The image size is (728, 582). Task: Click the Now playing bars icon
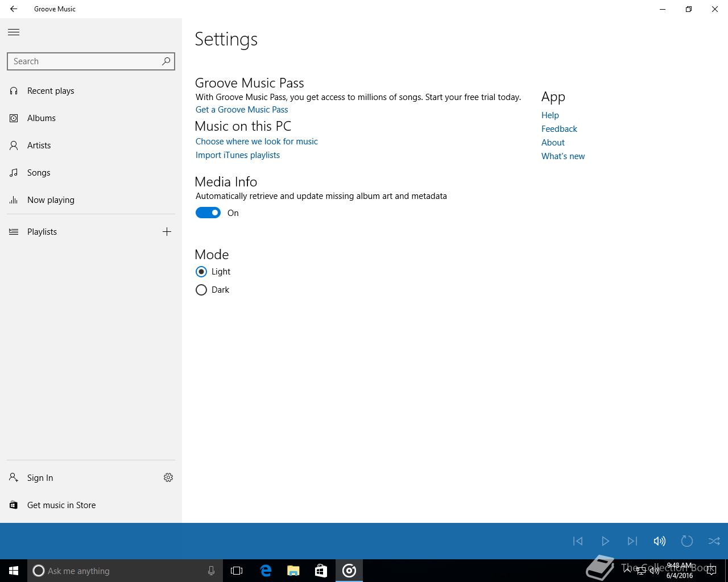pos(14,200)
